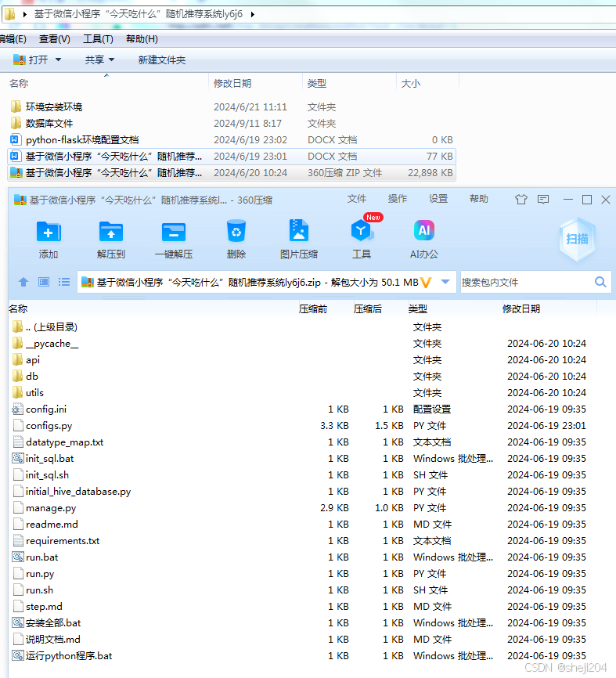The width and height of the screenshot is (616, 678).
Task: Select the utils folder row
Action: 303,392
